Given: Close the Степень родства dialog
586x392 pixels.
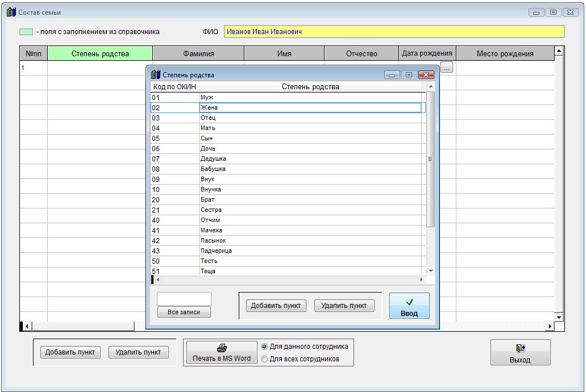Looking at the screenshot, I should coord(426,75).
